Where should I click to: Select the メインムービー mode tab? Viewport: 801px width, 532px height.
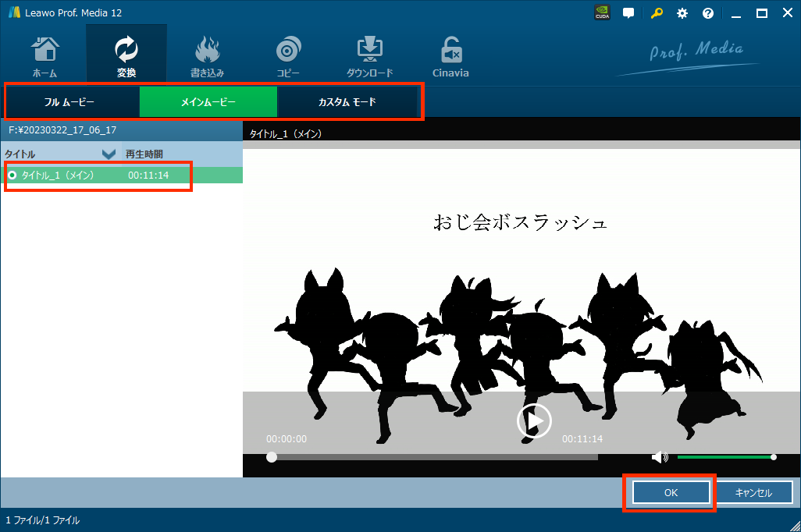pyautogui.click(x=208, y=102)
